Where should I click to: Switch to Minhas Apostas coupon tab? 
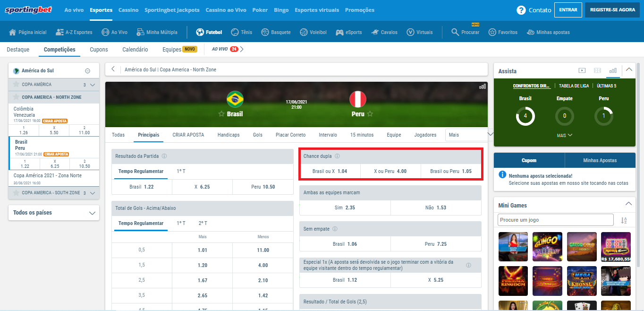600,160
